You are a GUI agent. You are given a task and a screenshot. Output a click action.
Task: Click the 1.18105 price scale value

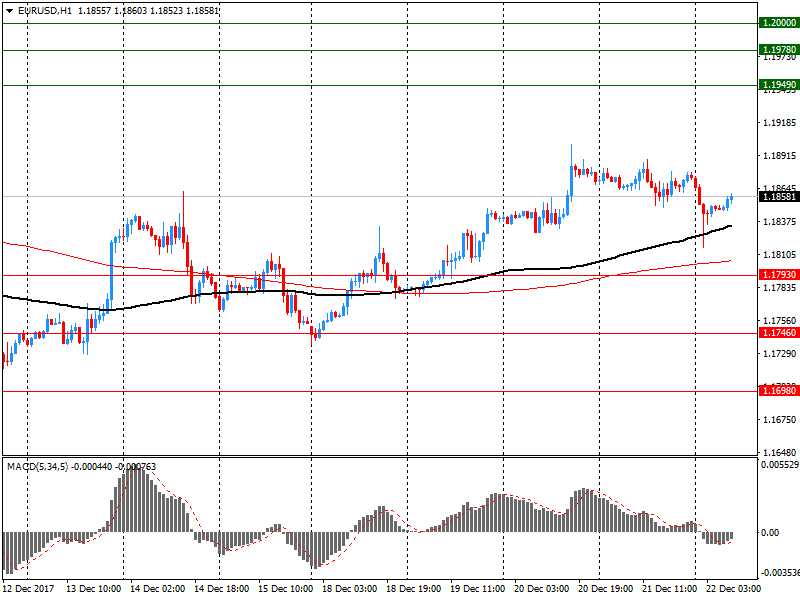(x=779, y=255)
